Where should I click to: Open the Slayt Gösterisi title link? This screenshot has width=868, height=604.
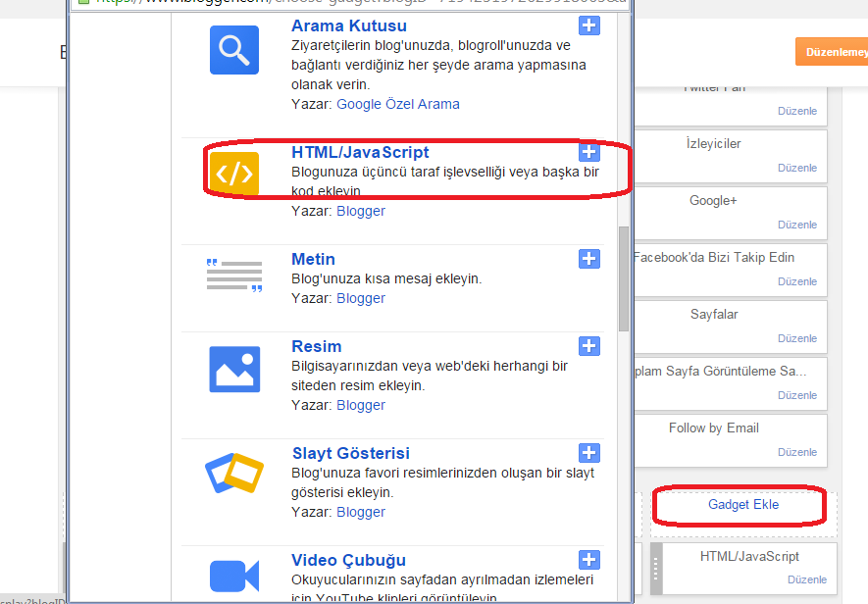pyautogui.click(x=351, y=453)
